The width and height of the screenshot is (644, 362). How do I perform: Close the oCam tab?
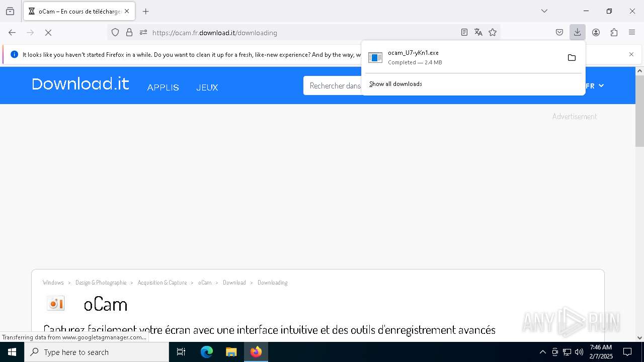click(x=127, y=11)
